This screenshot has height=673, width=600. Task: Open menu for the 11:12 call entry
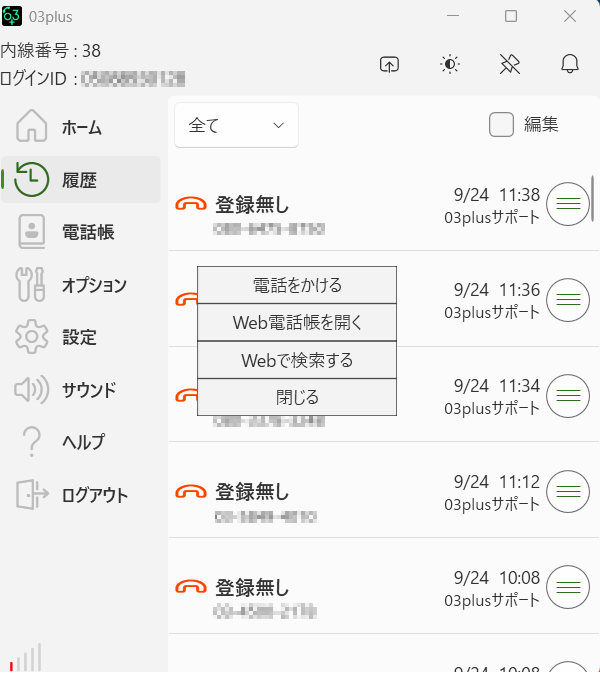569,491
